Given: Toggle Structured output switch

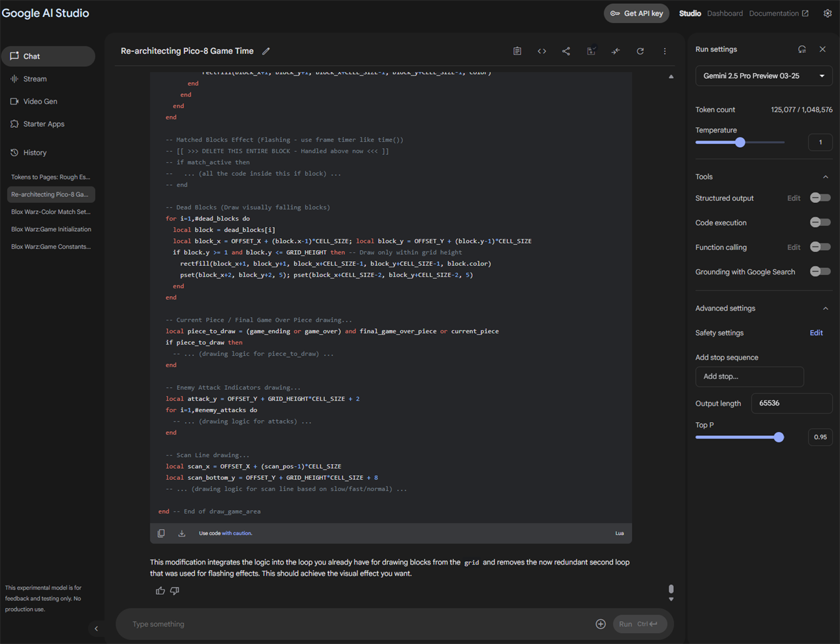Looking at the screenshot, I should point(820,198).
